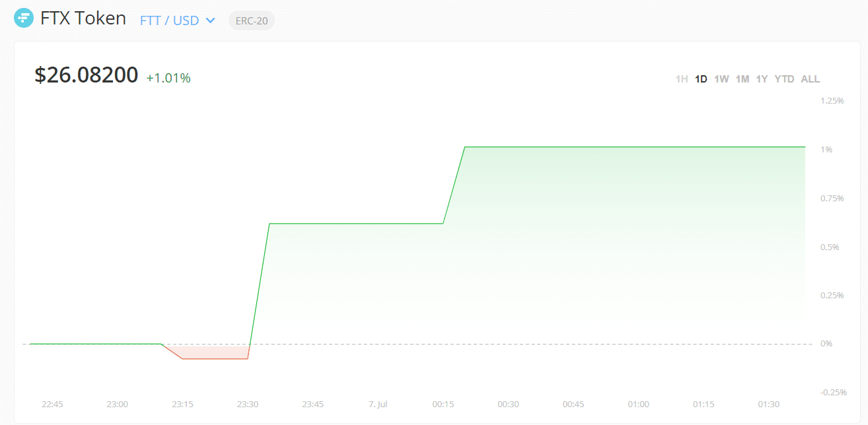Click the ERC-20 badge

click(x=252, y=20)
